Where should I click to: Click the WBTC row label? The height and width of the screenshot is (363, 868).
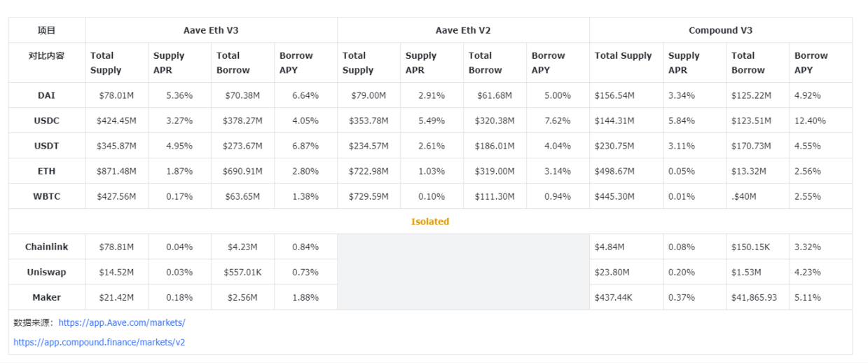(46, 196)
